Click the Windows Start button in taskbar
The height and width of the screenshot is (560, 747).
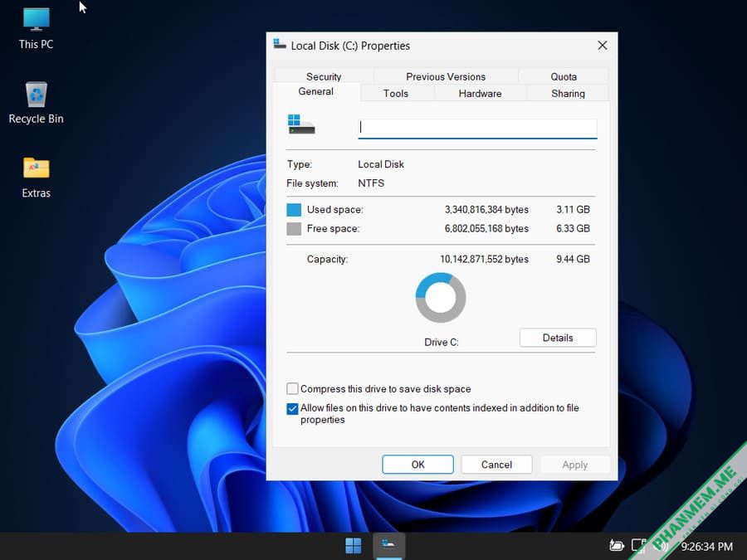[x=353, y=546]
